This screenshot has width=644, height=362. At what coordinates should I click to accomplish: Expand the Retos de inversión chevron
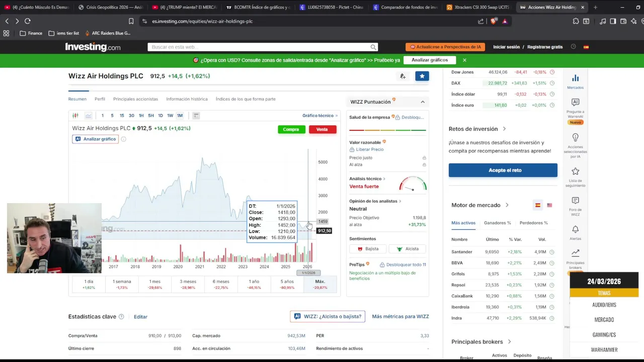504,129
